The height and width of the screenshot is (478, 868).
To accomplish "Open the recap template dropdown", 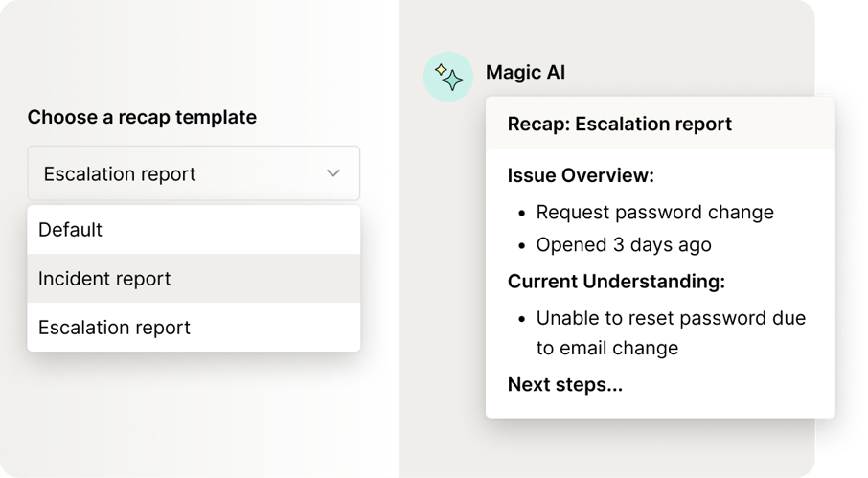I will coord(194,173).
